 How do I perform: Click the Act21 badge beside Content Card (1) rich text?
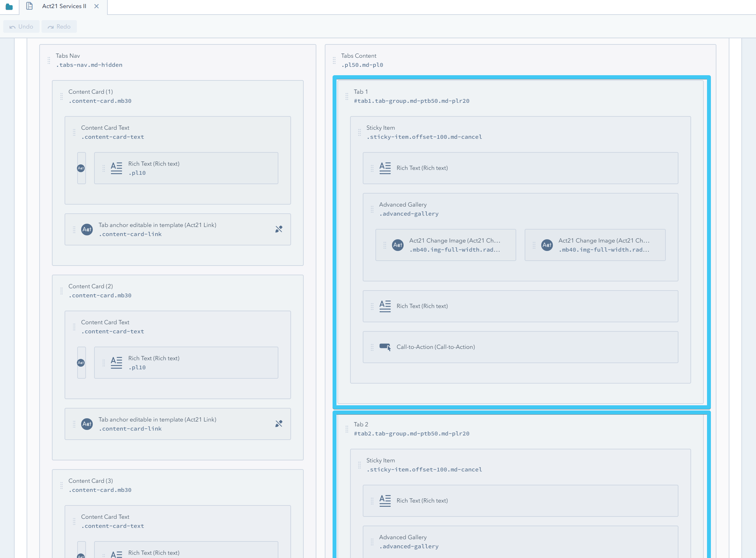pyautogui.click(x=81, y=168)
